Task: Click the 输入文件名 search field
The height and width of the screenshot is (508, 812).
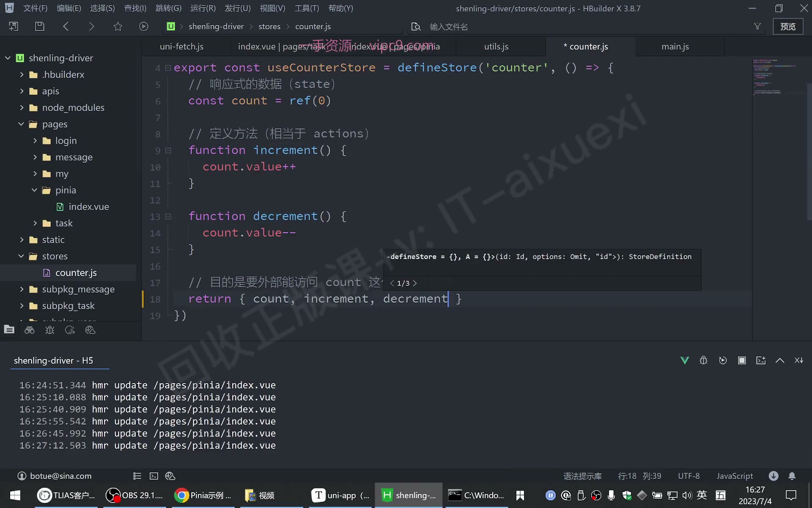Action: tap(588, 27)
